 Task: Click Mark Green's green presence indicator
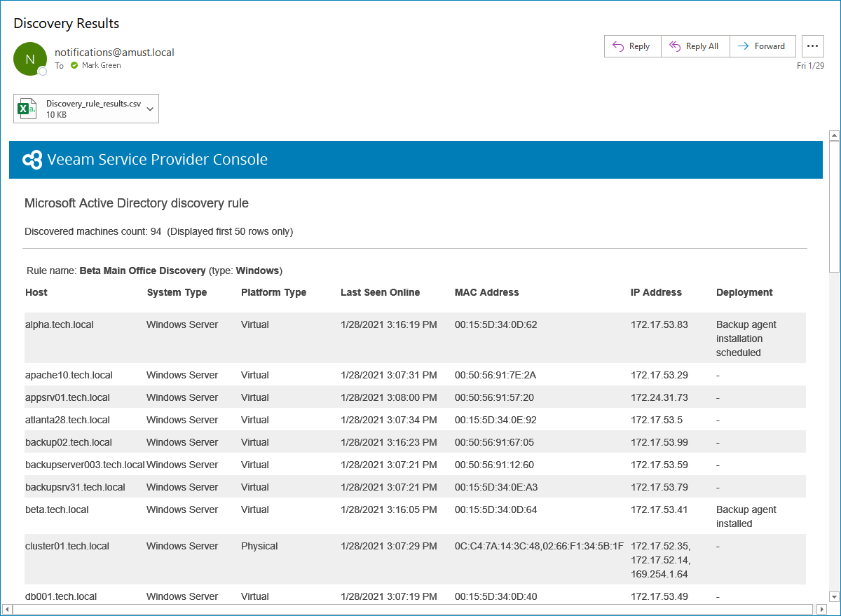coord(74,66)
